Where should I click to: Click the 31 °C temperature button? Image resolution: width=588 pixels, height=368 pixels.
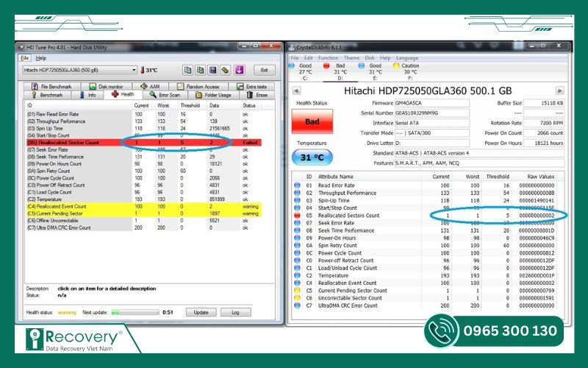(312, 158)
